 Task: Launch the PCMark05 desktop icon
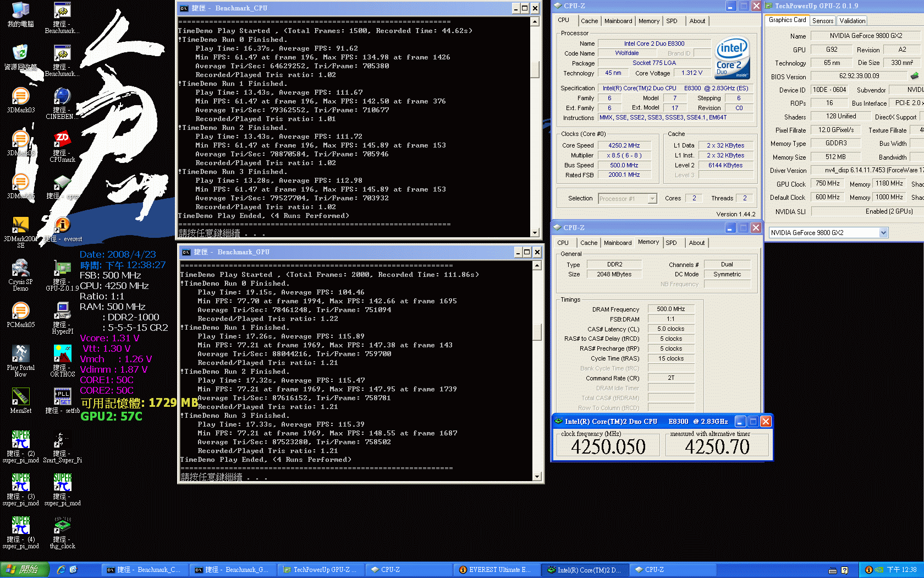(20, 315)
